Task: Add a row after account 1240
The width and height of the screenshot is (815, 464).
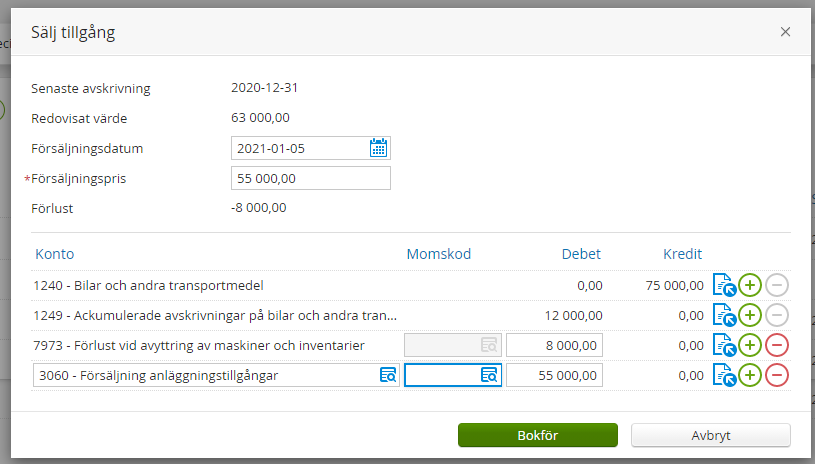Action: pos(750,285)
